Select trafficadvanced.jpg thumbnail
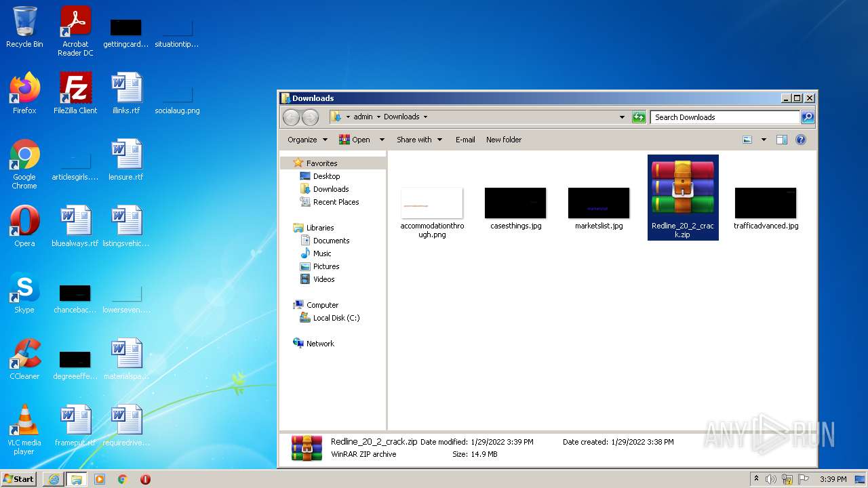Viewport: 868px width, 488px height. point(766,209)
